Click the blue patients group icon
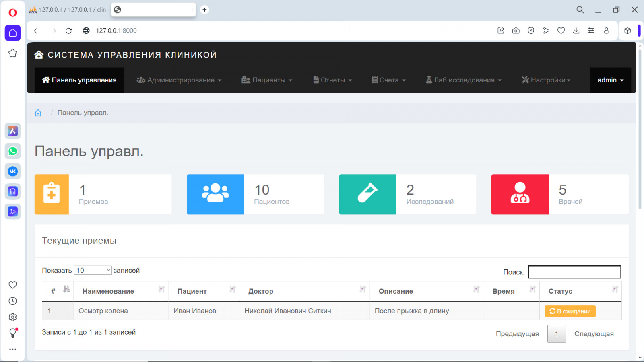This screenshot has height=362, width=644. coord(215,194)
